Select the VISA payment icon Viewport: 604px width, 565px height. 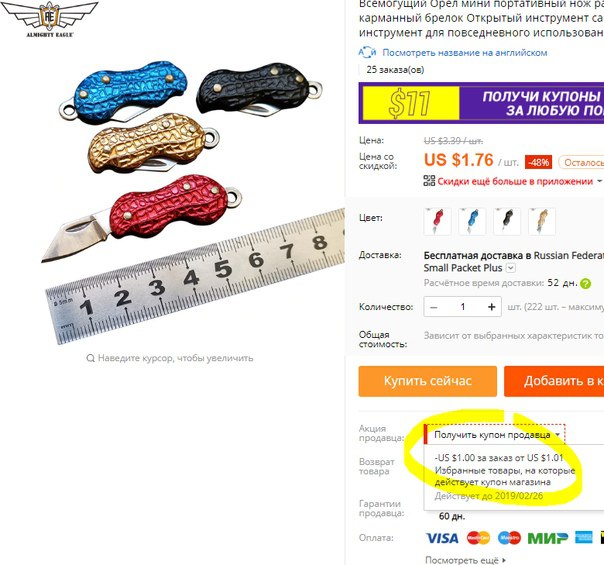click(x=442, y=538)
